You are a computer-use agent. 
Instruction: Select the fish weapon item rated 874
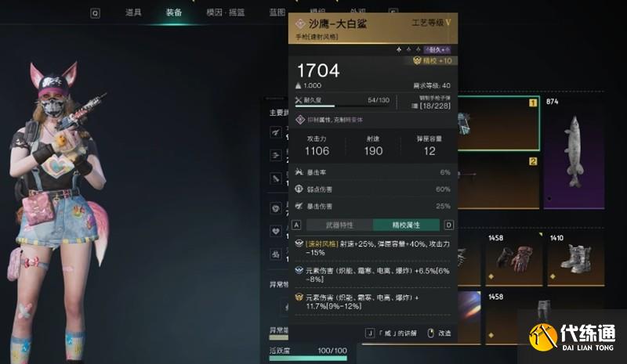574,152
